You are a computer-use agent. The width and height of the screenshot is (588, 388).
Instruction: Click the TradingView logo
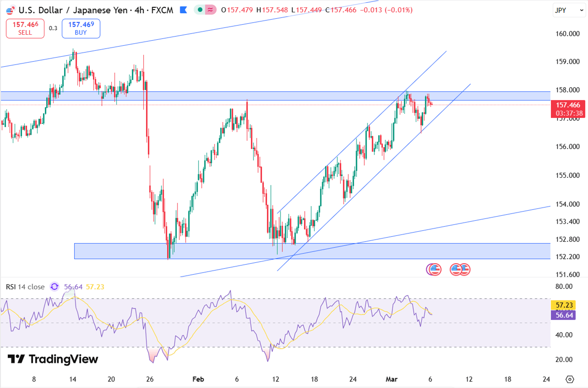pos(53,359)
